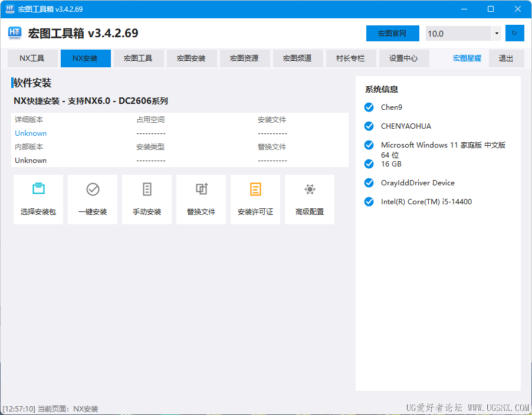
Task: Click the 宏图官网 button
Action: pyautogui.click(x=393, y=33)
